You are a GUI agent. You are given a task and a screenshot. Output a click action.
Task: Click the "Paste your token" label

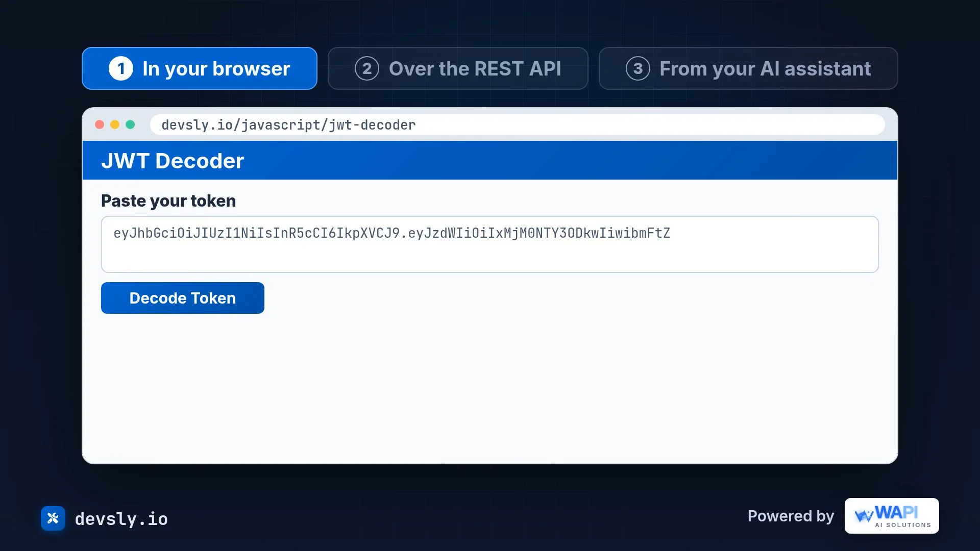(168, 201)
